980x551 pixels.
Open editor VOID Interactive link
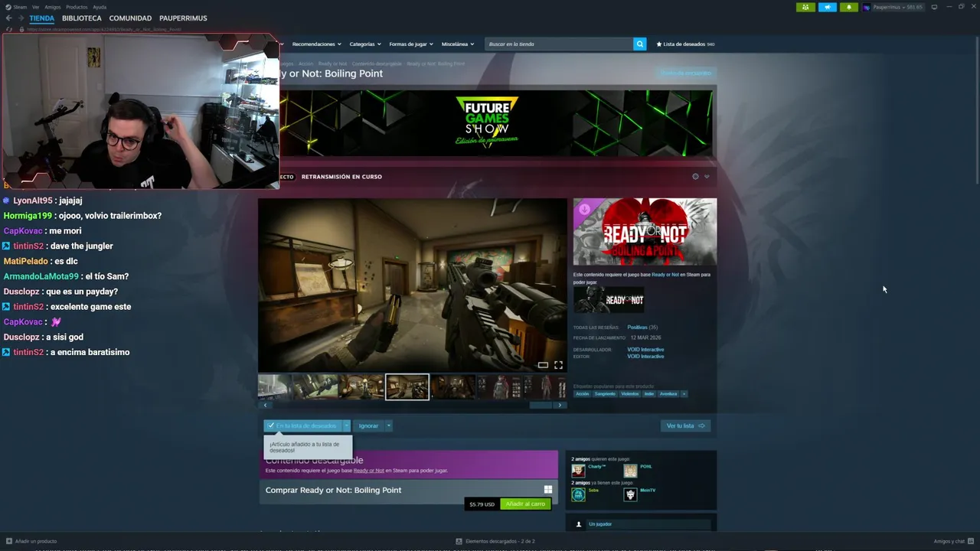click(x=645, y=357)
